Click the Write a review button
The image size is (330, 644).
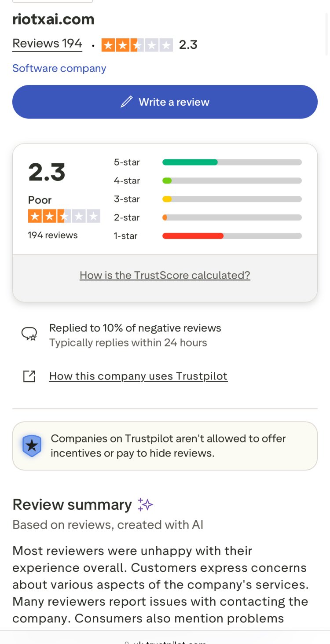[x=165, y=102]
